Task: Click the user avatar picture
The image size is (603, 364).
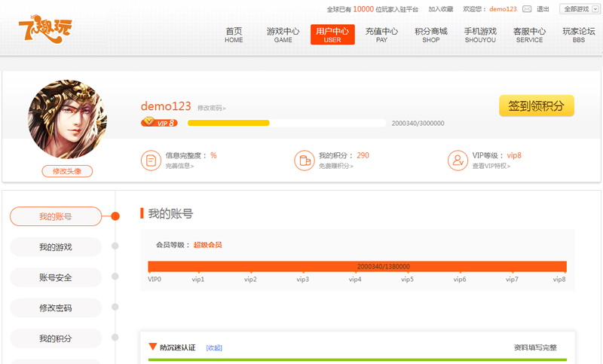Action: point(68,119)
